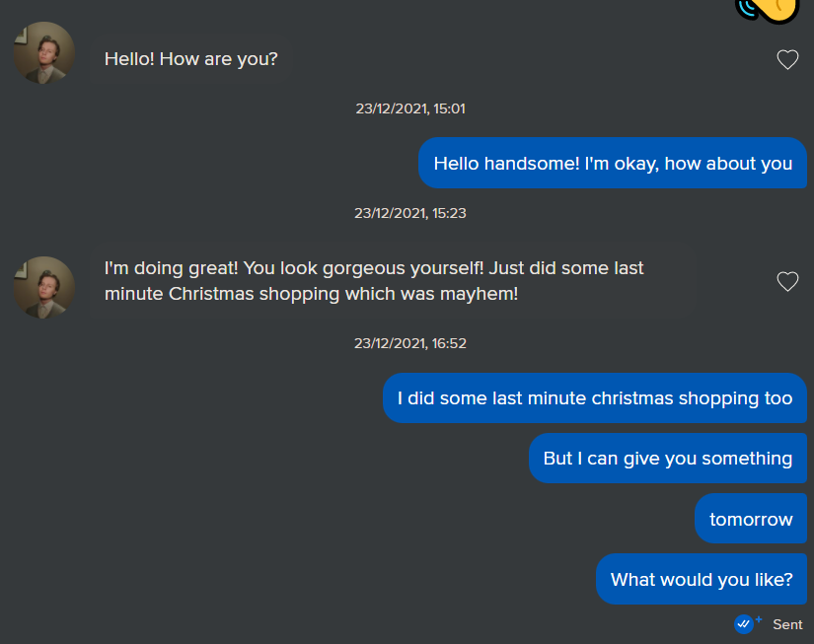The width and height of the screenshot is (814, 644).
Task: Click the "But I can give you something" bubble
Action: [x=668, y=459]
